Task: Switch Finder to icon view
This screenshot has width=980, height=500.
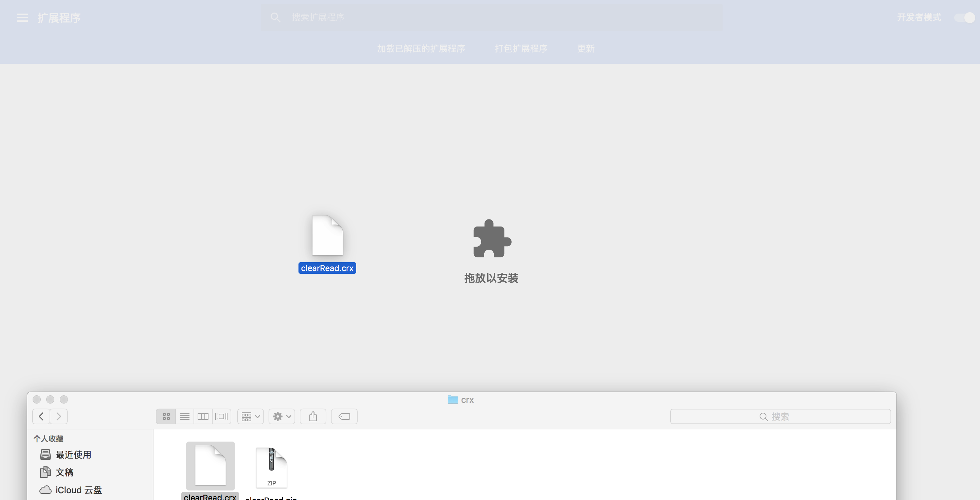Action: [166, 416]
